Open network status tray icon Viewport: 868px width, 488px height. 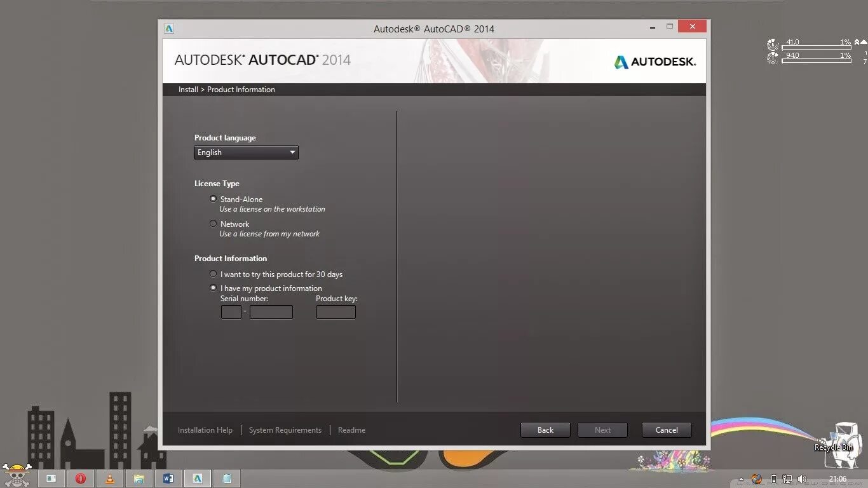coord(787,479)
